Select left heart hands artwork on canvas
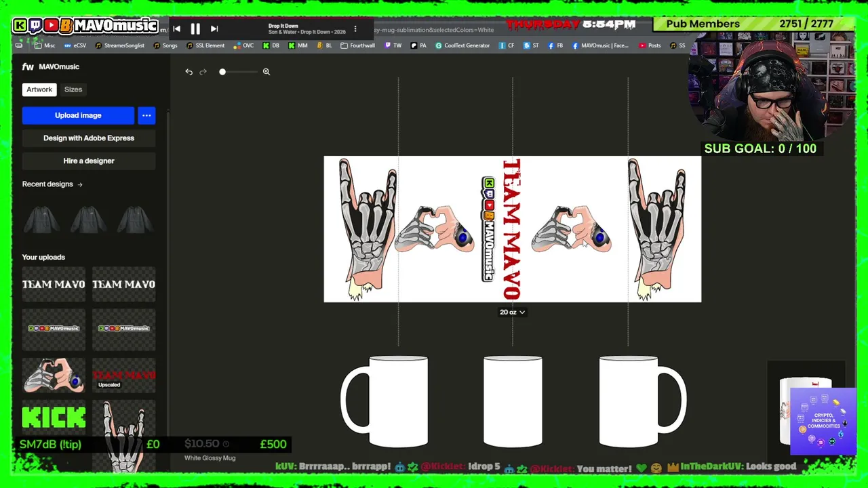The width and height of the screenshot is (868, 488). 435,229
